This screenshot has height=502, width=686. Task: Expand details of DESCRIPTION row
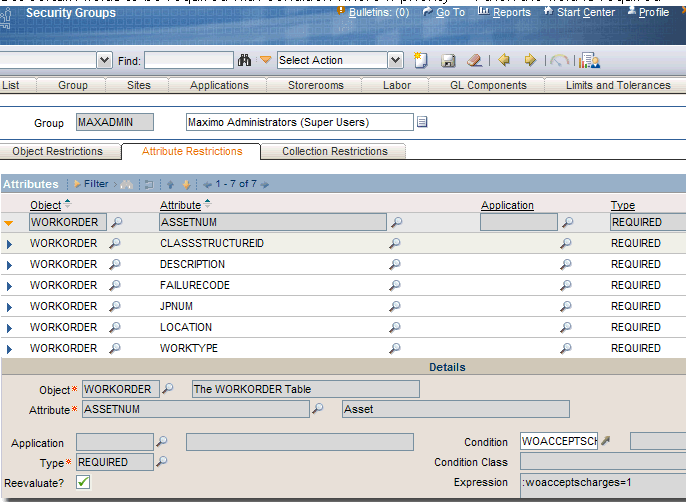[9, 265]
